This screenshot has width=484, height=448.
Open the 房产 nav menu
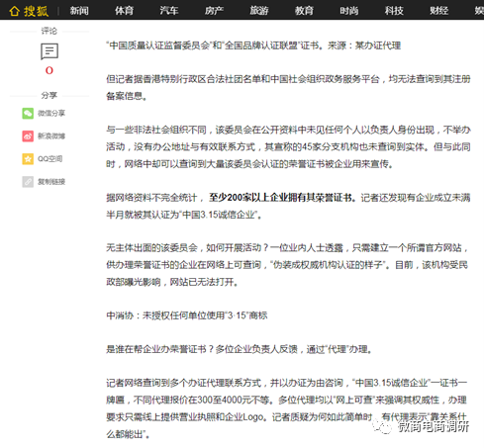click(214, 11)
